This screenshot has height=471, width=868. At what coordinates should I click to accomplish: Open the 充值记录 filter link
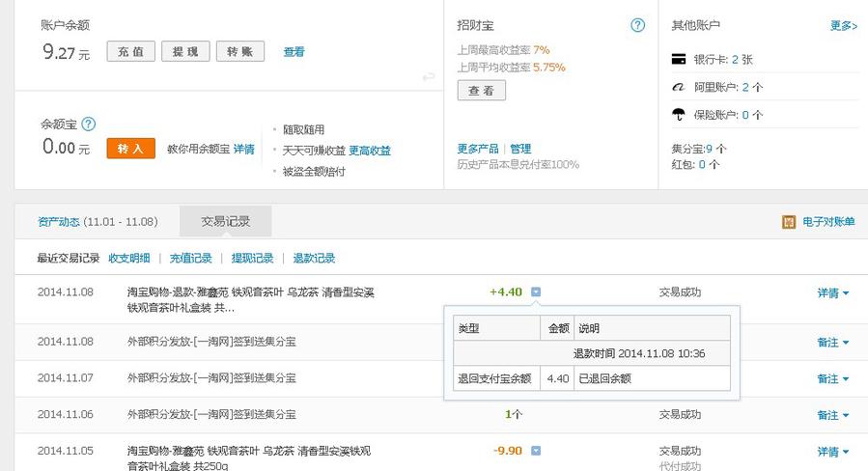190,258
